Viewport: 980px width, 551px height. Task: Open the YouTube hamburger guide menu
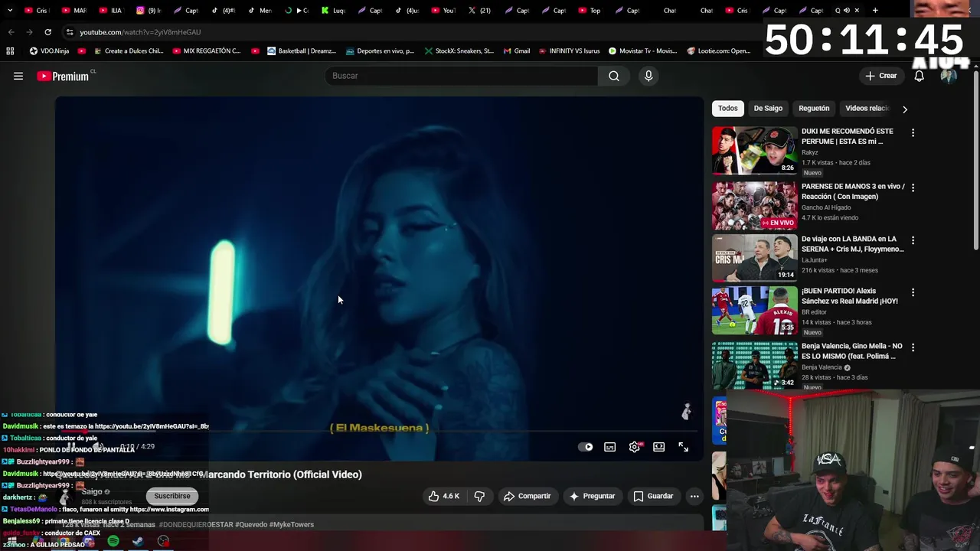coord(18,76)
